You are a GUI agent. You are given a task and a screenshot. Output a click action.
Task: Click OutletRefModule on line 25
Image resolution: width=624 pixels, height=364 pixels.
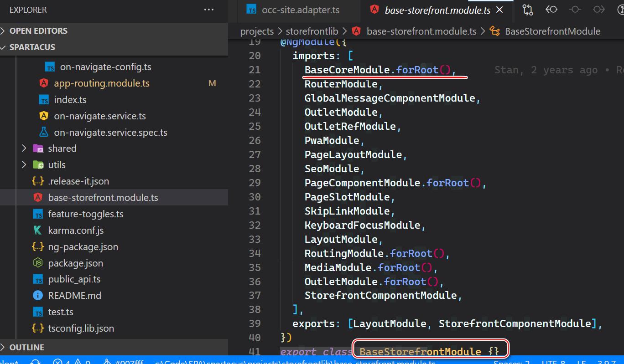click(350, 126)
